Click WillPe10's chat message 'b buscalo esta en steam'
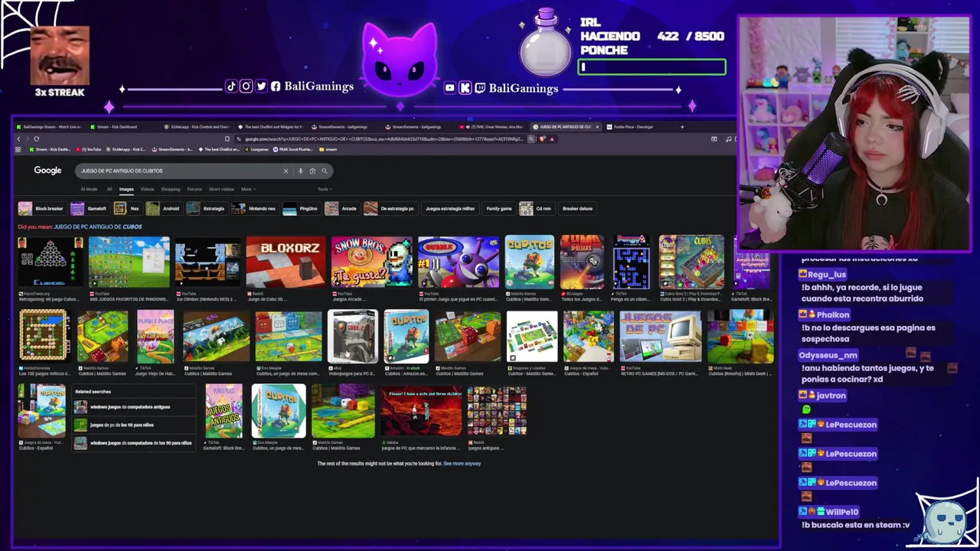The height and width of the screenshot is (551, 980). (x=855, y=525)
